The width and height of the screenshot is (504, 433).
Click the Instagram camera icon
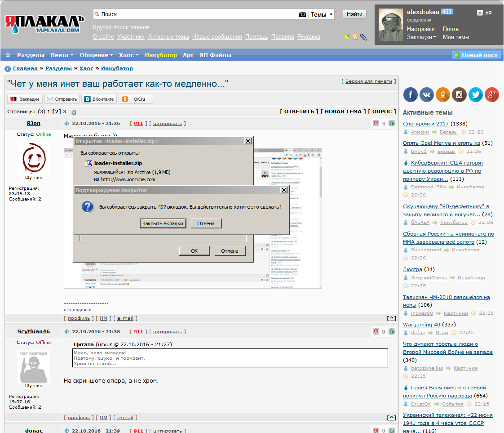[459, 94]
